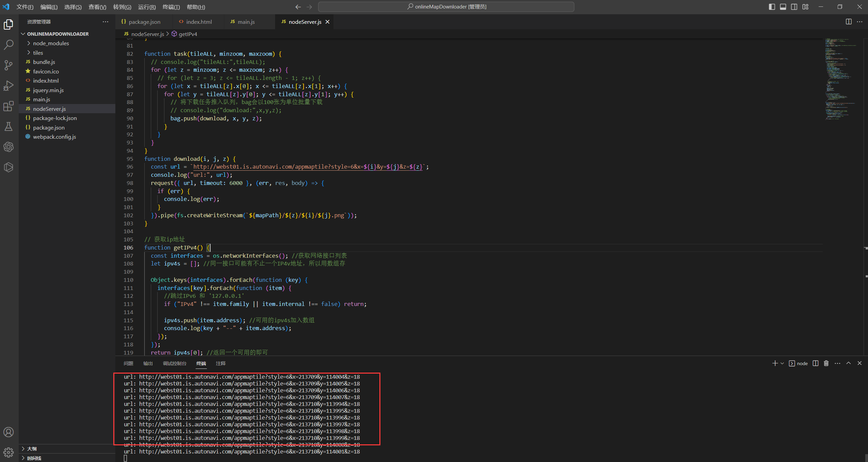The height and width of the screenshot is (462, 868).
Task: Open the 终端(T) Terminal menu
Action: (171, 7)
